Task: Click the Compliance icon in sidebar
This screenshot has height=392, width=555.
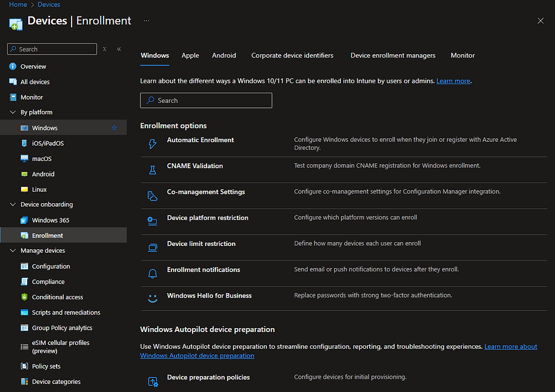Action: pyautogui.click(x=24, y=282)
